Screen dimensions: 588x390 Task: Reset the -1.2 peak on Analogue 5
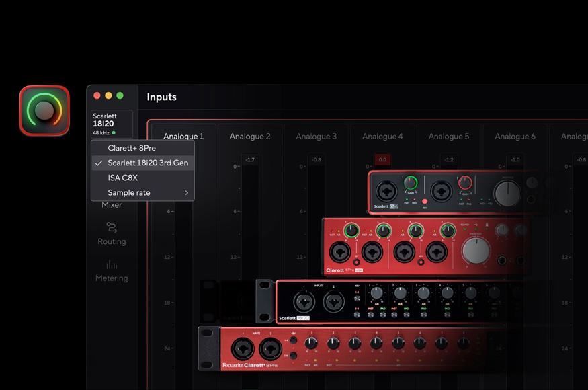pos(449,160)
